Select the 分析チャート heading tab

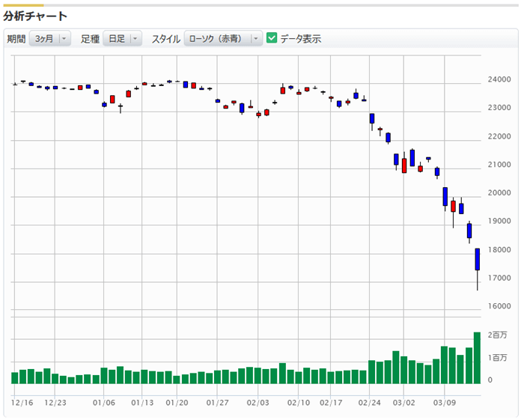(35, 16)
